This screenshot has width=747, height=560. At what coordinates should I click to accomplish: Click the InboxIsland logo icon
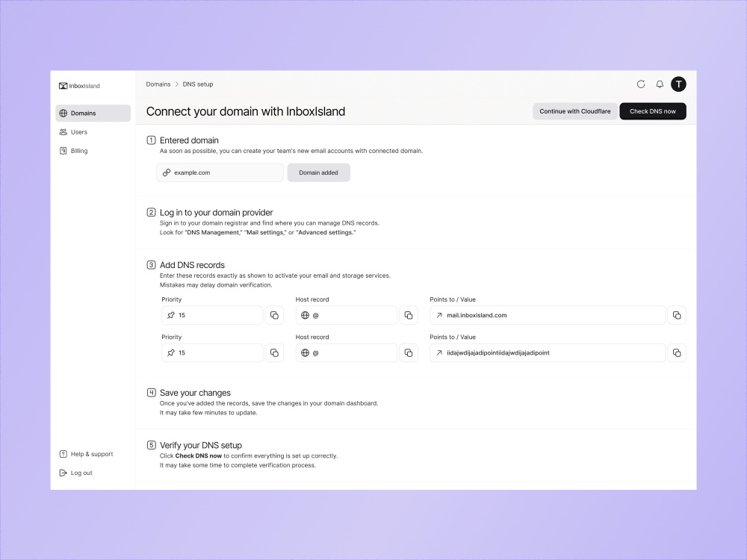click(63, 86)
